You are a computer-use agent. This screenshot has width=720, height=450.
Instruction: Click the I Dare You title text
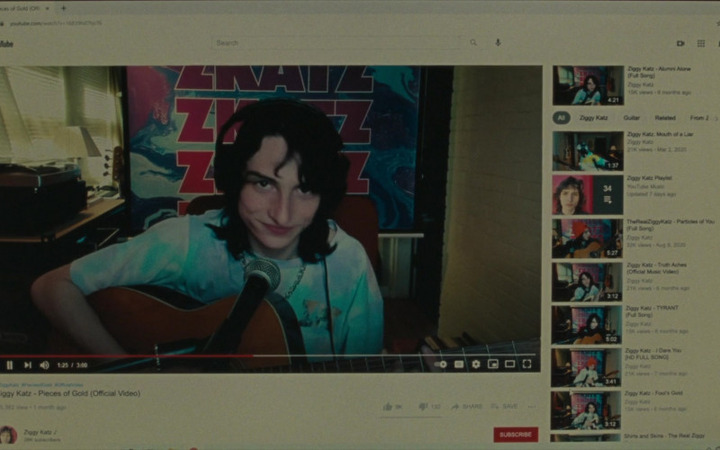click(x=653, y=354)
